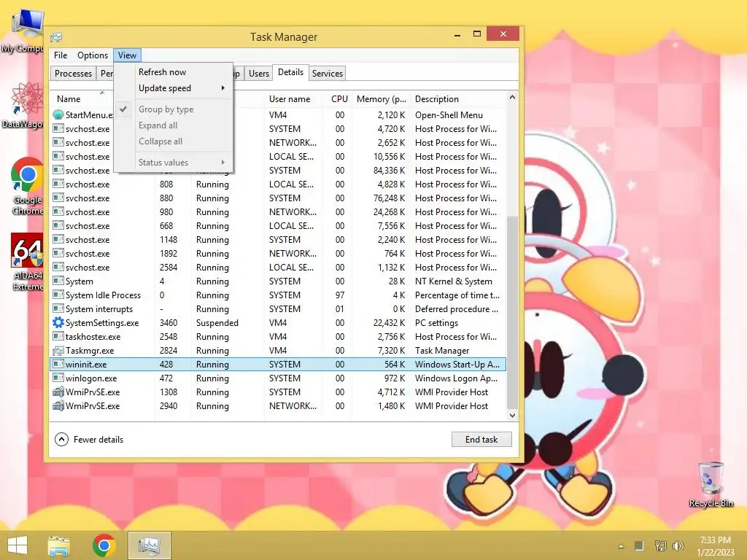This screenshot has height=560, width=747.
Task: Switch to the Services tab
Action: point(328,74)
